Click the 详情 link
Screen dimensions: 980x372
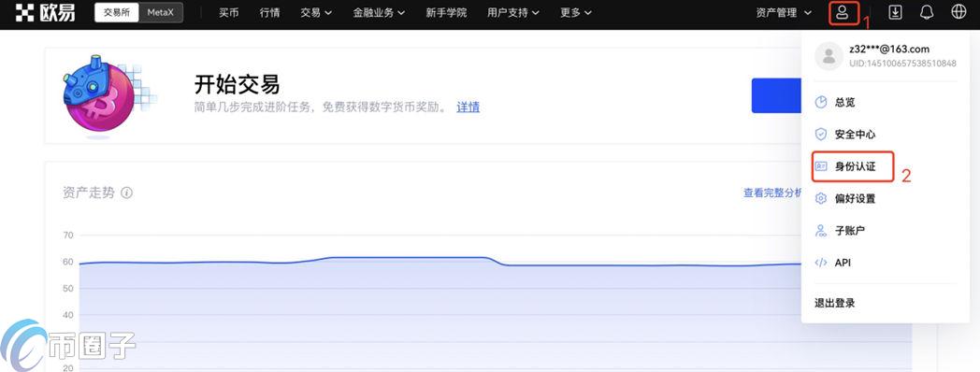click(468, 107)
